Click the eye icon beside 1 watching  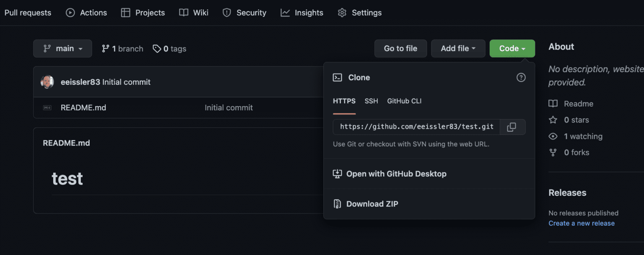(553, 136)
